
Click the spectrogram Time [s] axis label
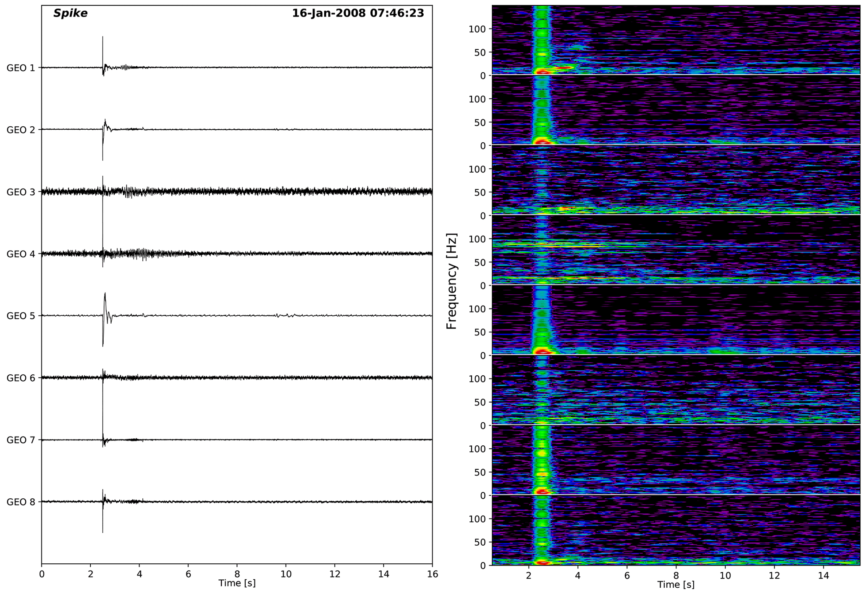click(676, 584)
